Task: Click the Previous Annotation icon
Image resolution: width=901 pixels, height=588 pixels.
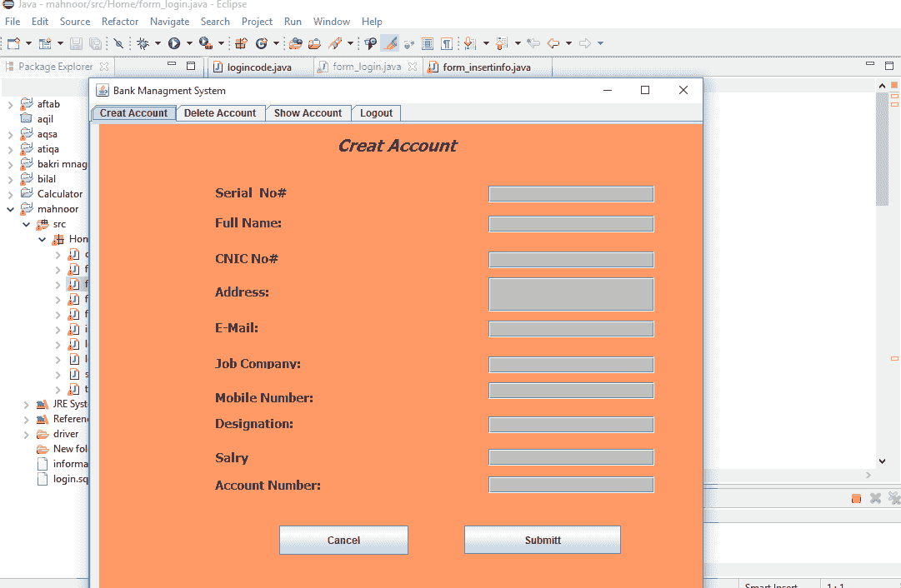Action: [502, 43]
